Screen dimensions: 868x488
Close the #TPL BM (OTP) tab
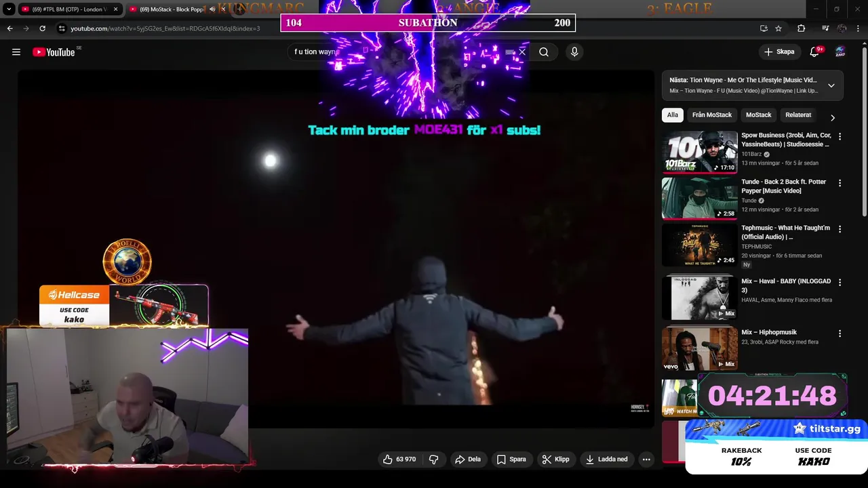pos(115,9)
